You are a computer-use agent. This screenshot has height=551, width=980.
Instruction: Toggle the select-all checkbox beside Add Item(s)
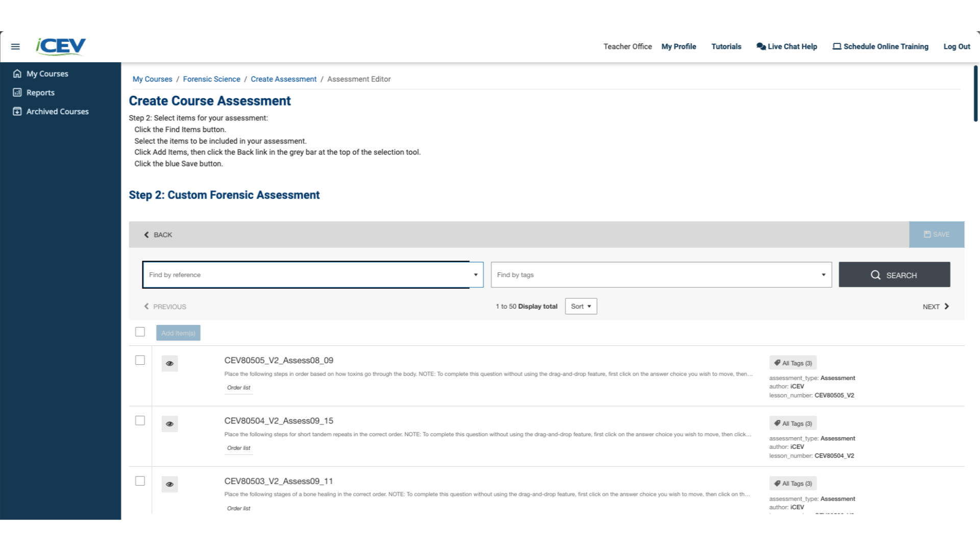coord(140,332)
